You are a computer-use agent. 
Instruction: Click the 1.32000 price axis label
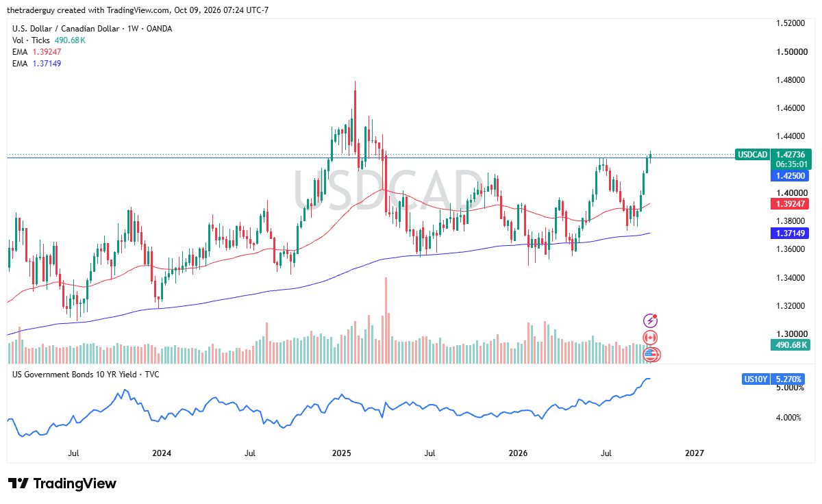pyautogui.click(x=790, y=305)
